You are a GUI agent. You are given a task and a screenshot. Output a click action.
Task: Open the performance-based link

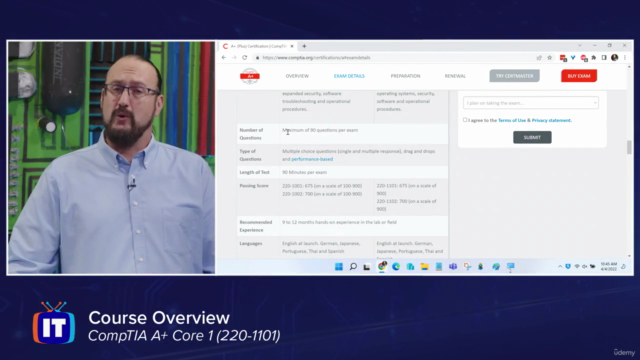[x=312, y=159]
